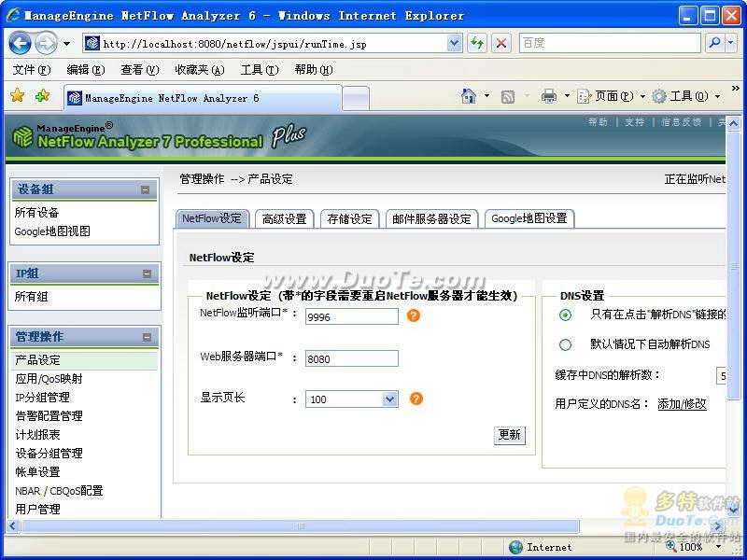The image size is (747, 560).
Task: Open 所有组 under IP组
Action: [x=31, y=297]
